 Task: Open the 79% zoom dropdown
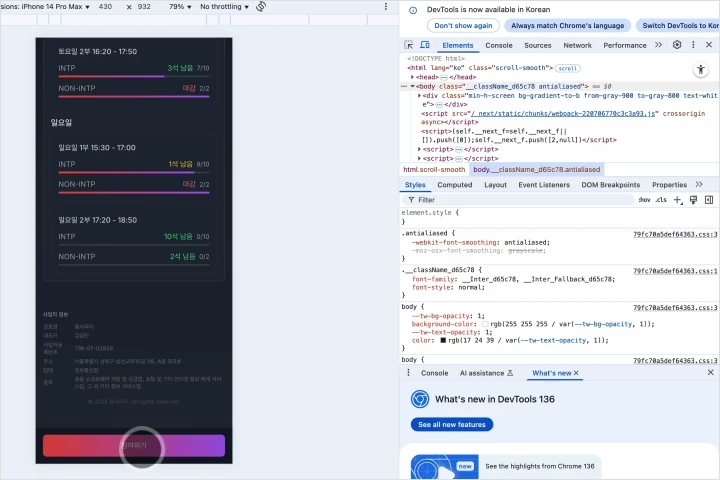[180, 6]
